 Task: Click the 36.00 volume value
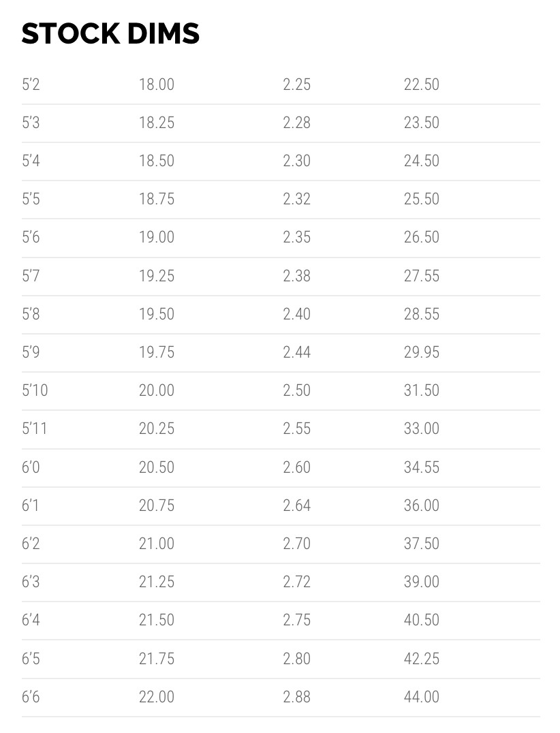(421, 505)
